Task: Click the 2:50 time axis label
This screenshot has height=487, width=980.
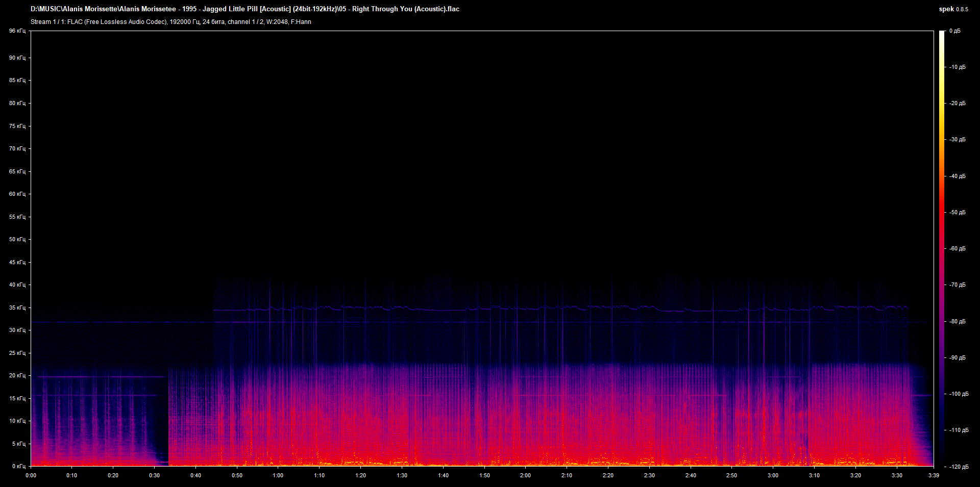Action: pyautogui.click(x=731, y=475)
